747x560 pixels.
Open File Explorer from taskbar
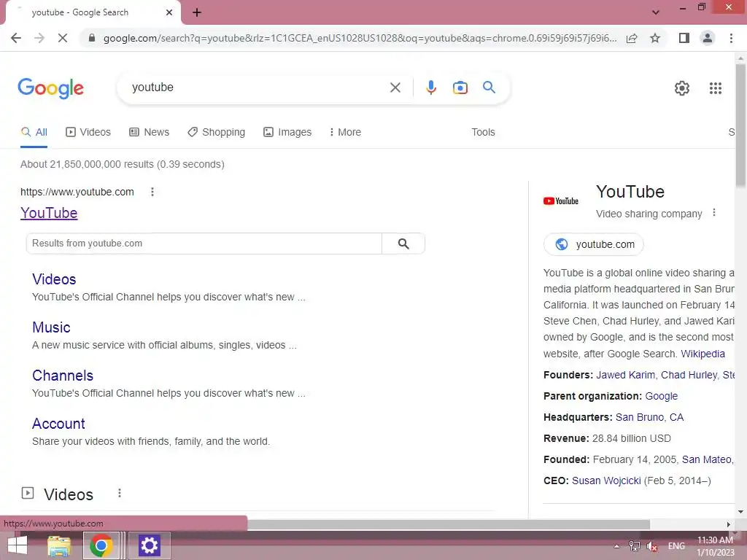click(x=59, y=545)
